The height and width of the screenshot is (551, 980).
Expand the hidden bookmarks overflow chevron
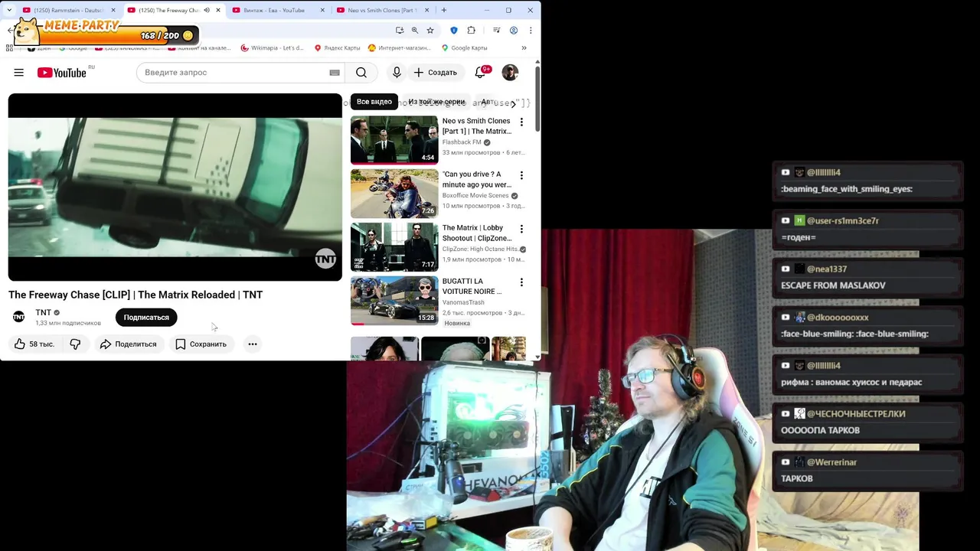(524, 48)
